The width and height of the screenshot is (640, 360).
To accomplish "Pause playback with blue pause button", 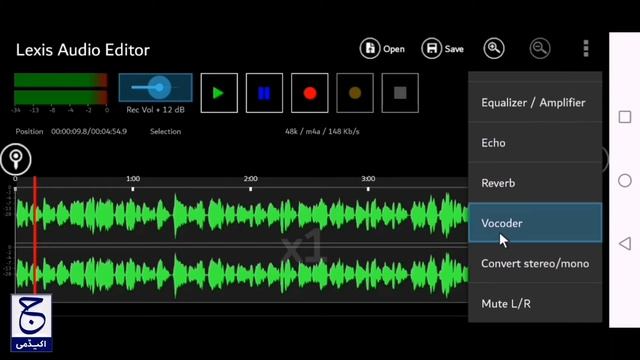I will (264, 93).
